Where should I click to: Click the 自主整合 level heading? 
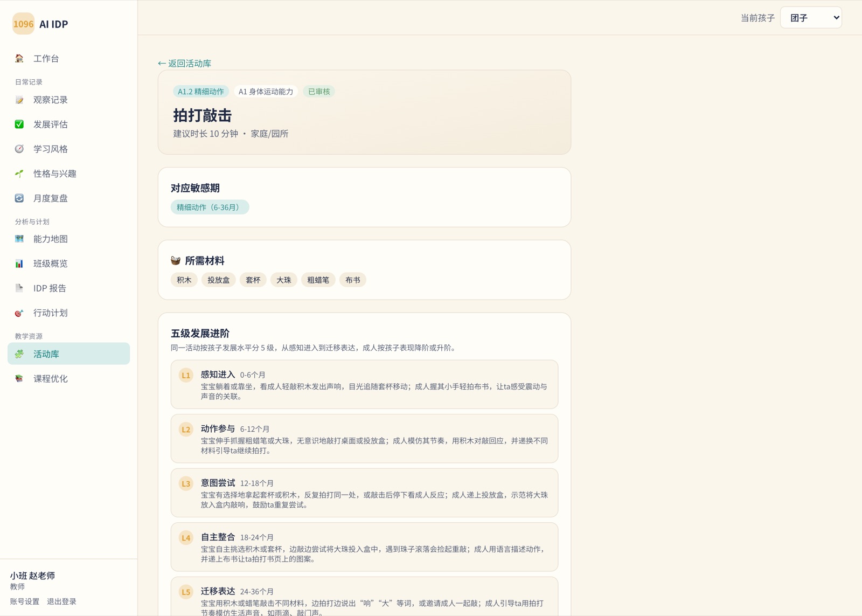click(x=218, y=537)
